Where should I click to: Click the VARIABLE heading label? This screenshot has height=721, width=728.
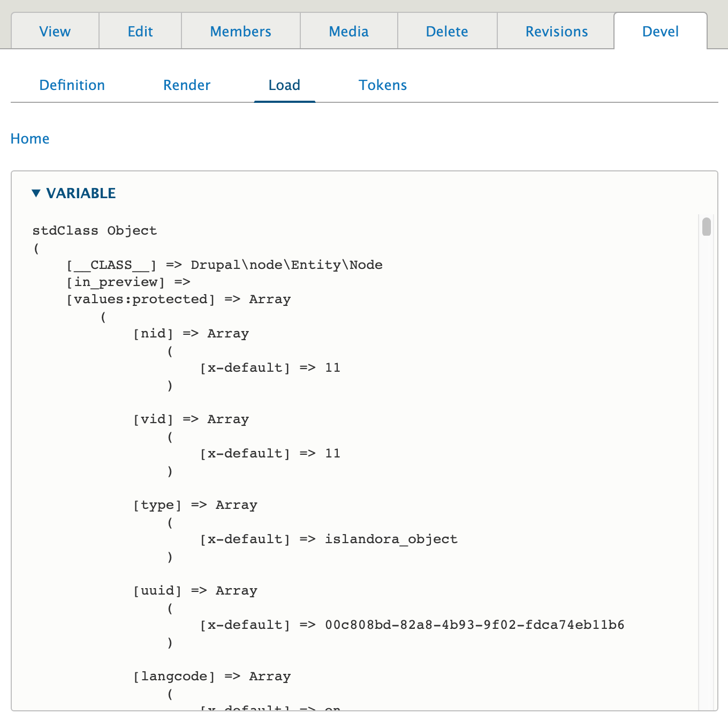(81, 193)
